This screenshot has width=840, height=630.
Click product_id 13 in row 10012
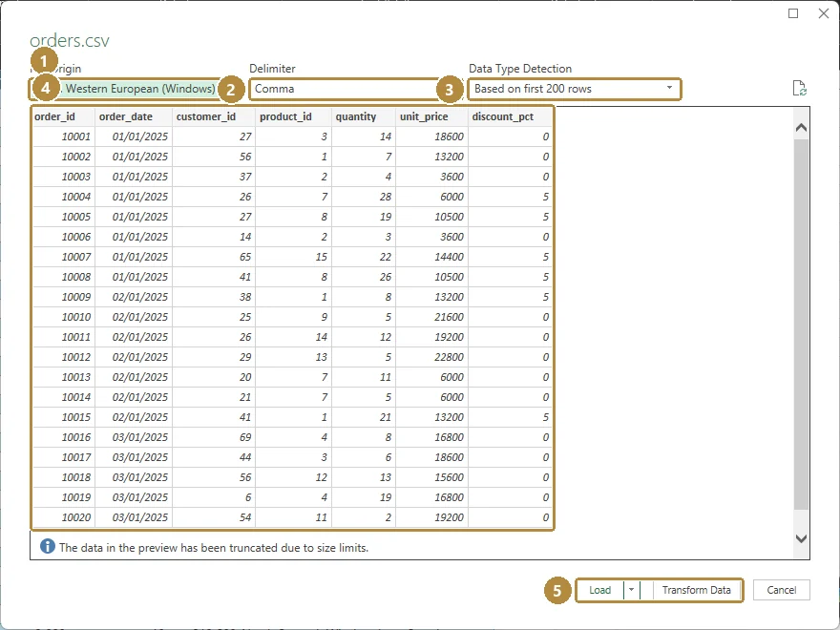coord(294,357)
